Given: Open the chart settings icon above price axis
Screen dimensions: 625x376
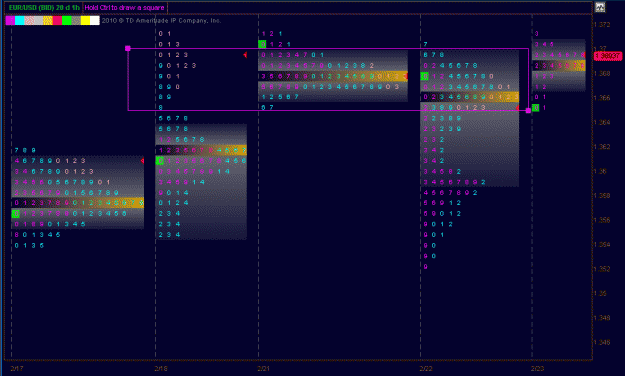Looking at the screenshot, I should pyautogui.click(x=600, y=7).
